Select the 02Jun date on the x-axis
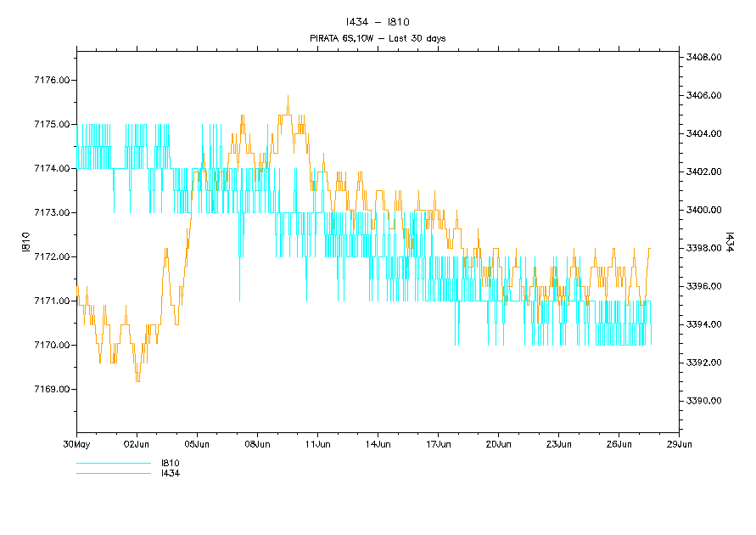The width and height of the screenshot is (756, 535). coord(137,443)
